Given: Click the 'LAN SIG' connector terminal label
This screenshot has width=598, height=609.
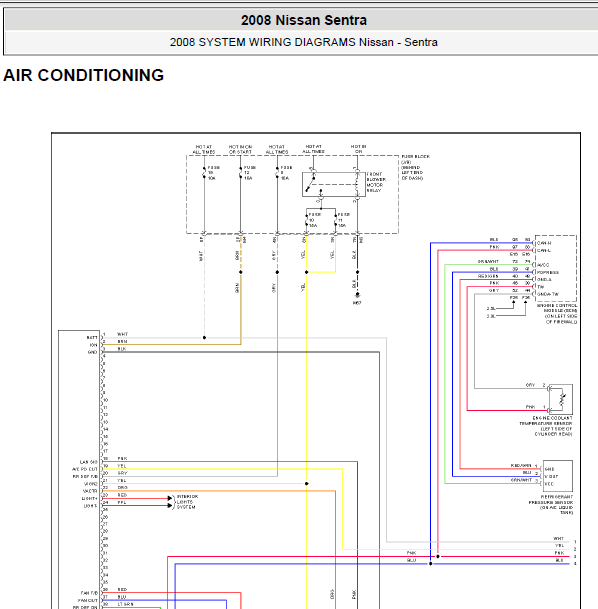Looking at the screenshot, I should 89,462.
